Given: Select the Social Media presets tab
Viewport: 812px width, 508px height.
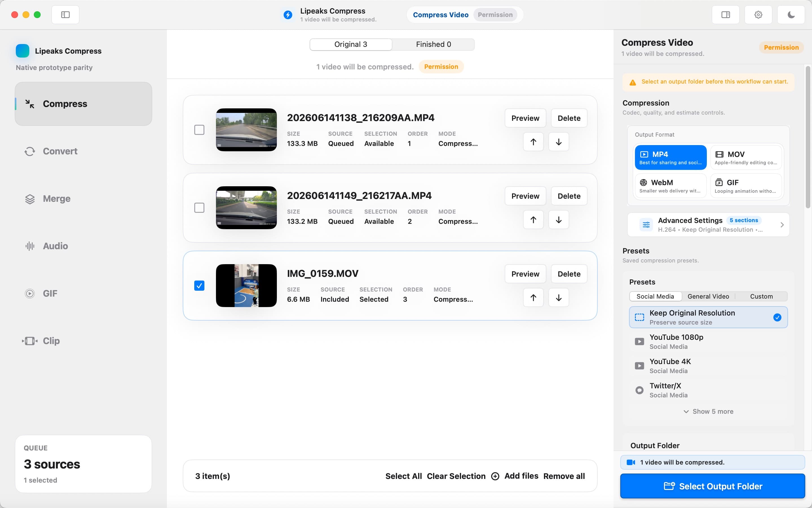Looking at the screenshot, I should pos(655,296).
